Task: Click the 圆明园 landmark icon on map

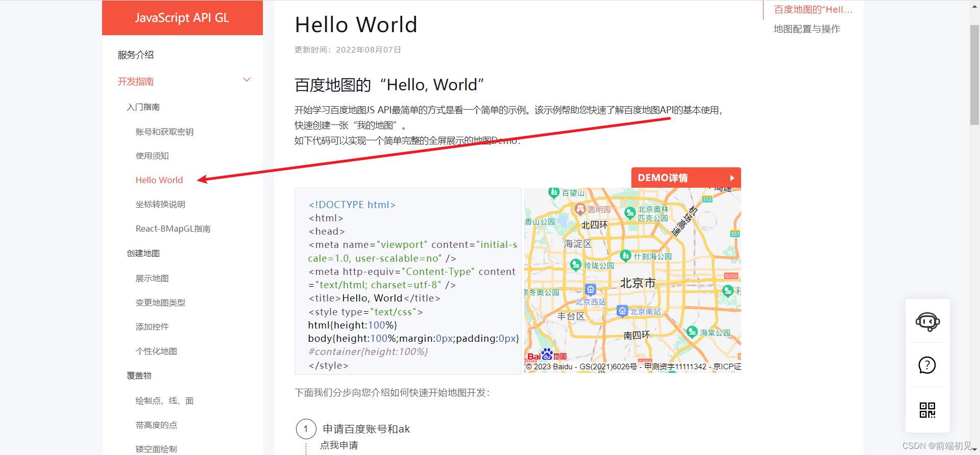Action: pos(580,209)
